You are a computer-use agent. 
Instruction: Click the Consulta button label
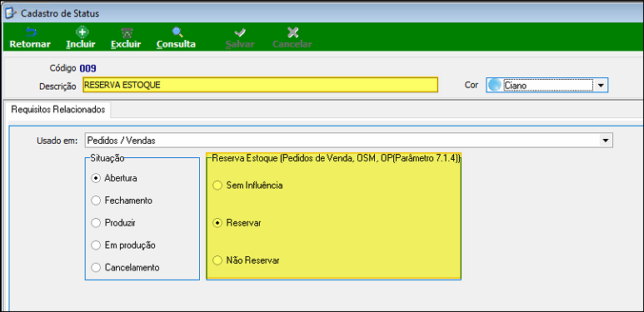pyautogui.click(x=176, y=44)
